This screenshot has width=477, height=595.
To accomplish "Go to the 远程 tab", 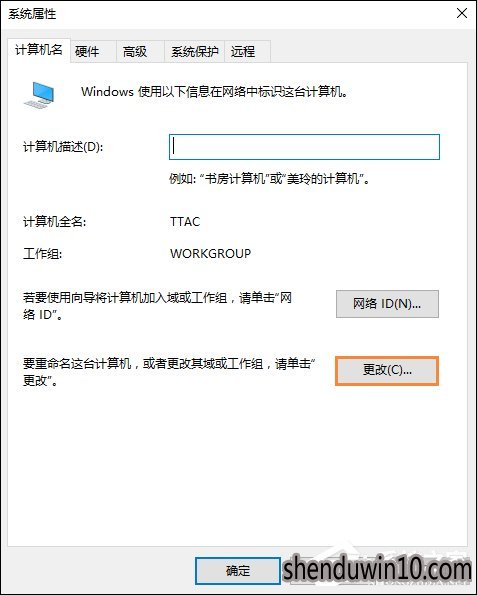I will click(247, 51).
